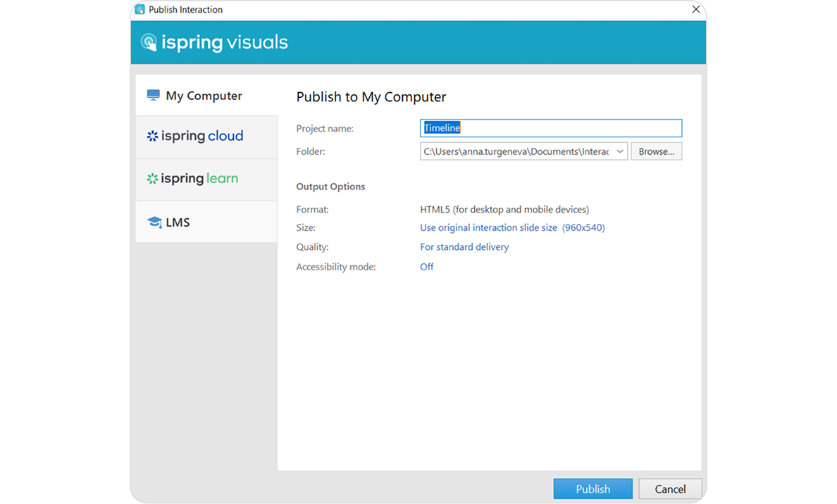The image size is (837, 504).
Task: Click the Publish button
Action: point(593,489)
